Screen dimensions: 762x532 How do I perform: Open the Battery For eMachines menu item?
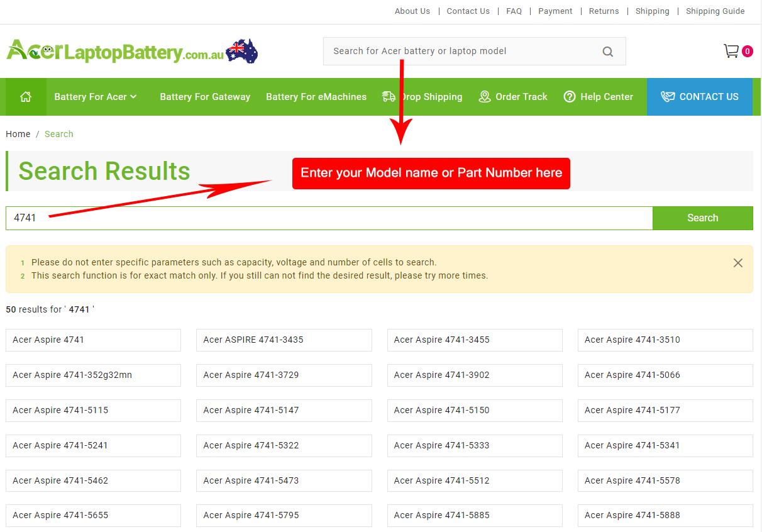point(316,96)
